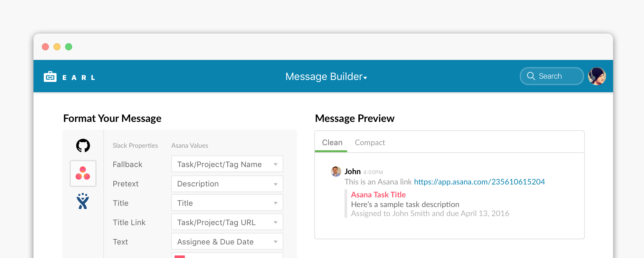The image size is (644, 258).
Task: Click the Assigned to John Smith line
Action: 430,213
